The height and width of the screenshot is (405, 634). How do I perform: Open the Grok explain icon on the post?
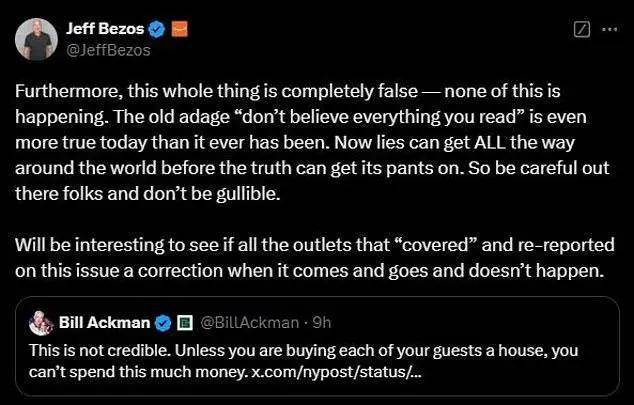(582, 30)
